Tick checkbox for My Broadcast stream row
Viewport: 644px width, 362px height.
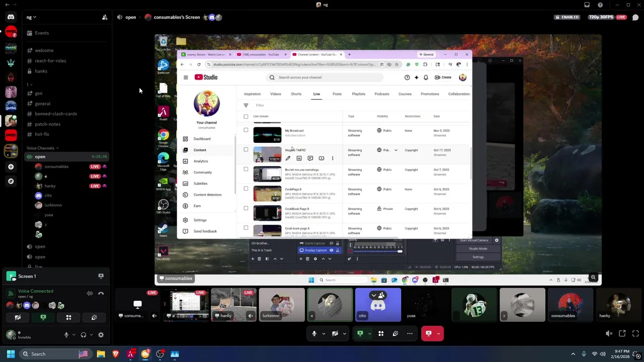[x=246, y=130]
